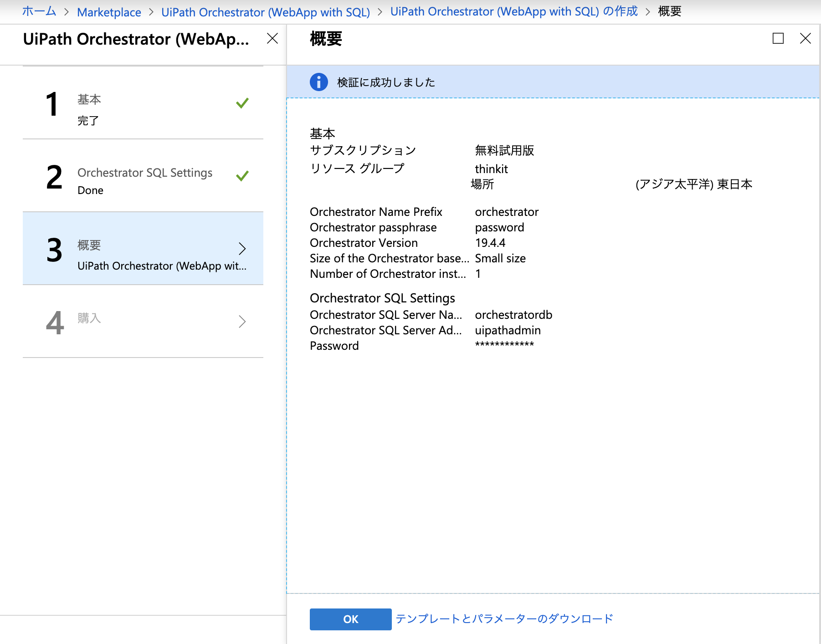Click Orchestrator SQL Settings section heading
Screen dimensions: 821x644
pyautogui.click(x=382, y=298)
